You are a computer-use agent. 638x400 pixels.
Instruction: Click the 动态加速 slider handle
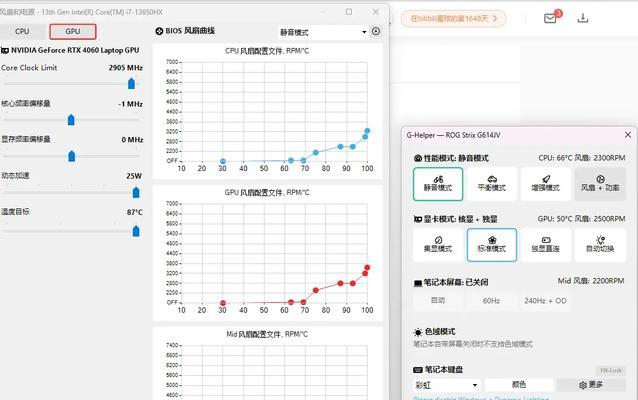pos(136,192)
